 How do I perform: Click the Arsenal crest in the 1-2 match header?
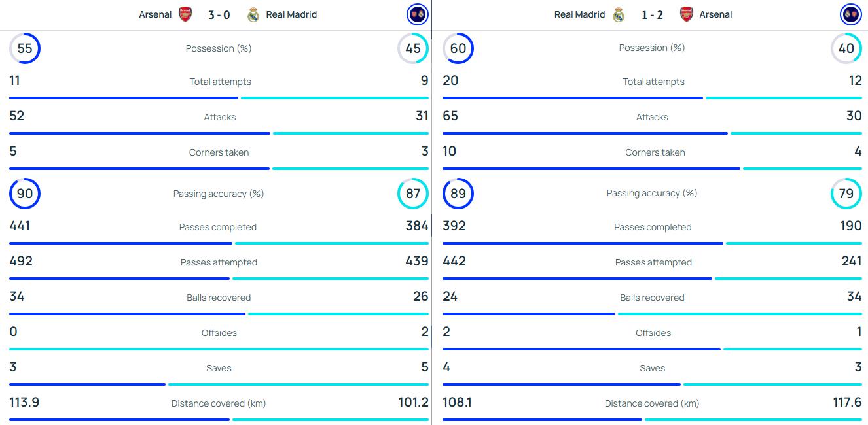pyautogui.click(x=686, y=14)
